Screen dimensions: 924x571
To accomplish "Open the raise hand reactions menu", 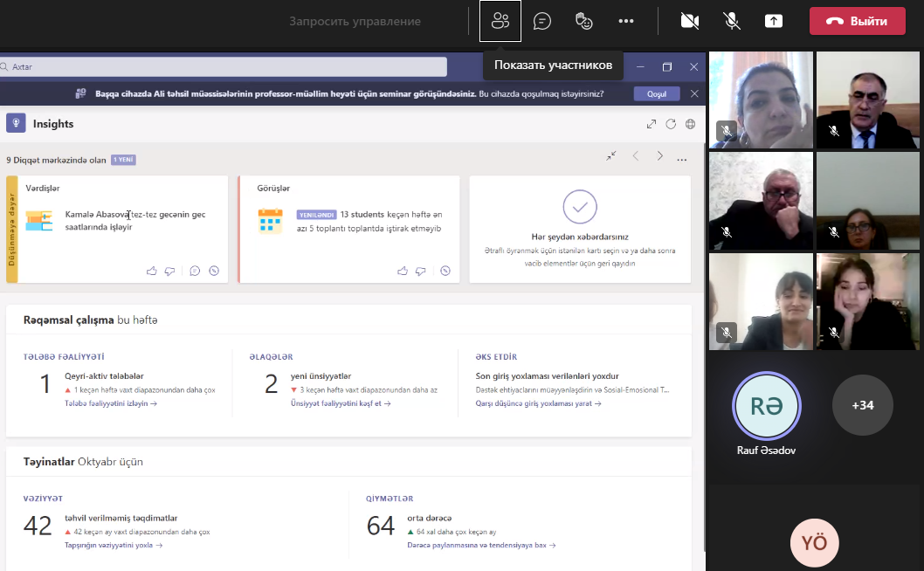I will point(584,21).
